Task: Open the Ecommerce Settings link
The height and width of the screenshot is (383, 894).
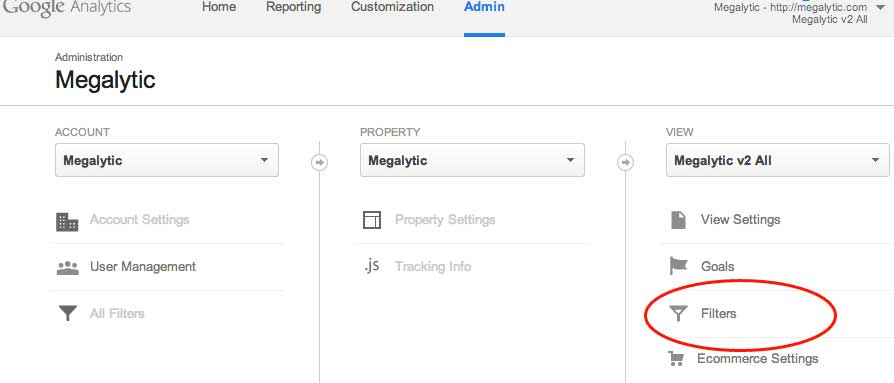Action: click(758, 358)
